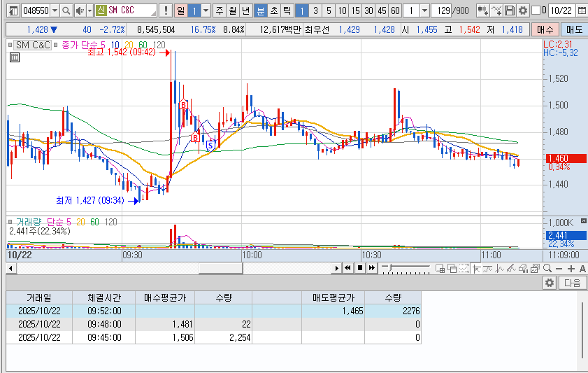This screenshot has width=588, height=373.
Task: Click the plus zoom-in icon below the chart
Action: [x=571, y=269]
